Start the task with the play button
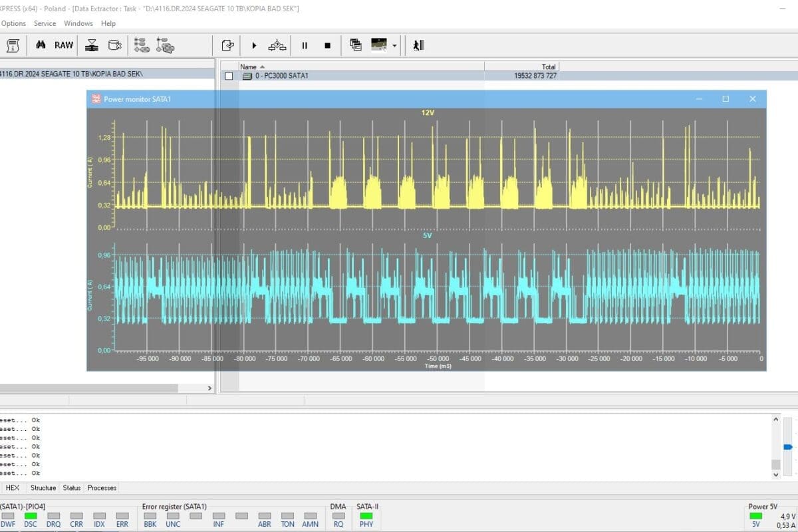798x532 pixels. click(254, 45)
